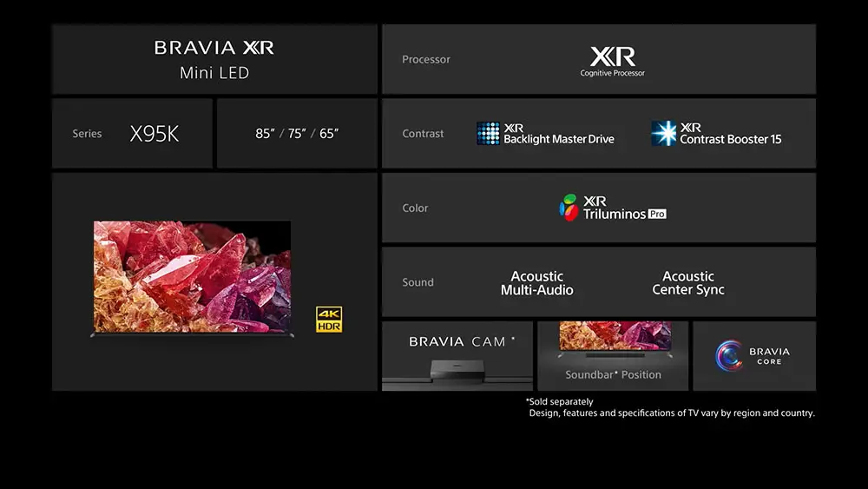This screenshot has height=489, width=868.
Task: Click the "Triluminos Pro" text
Action: coord(624,214)
